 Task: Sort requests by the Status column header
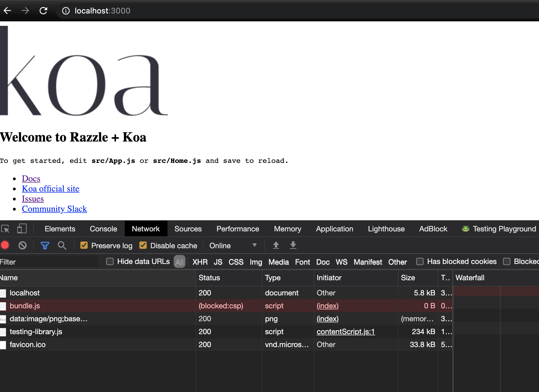pyautogui.click(x=229, y=278)
